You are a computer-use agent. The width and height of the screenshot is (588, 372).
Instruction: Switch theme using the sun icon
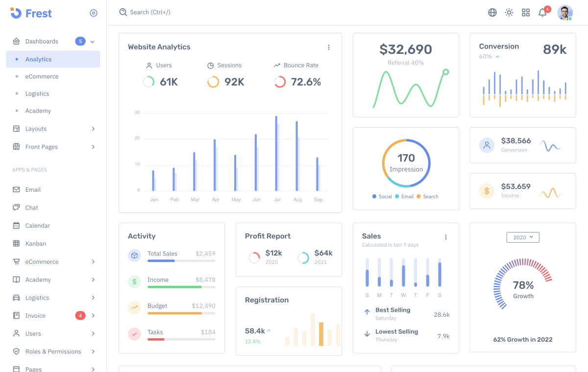pos(509,13)
